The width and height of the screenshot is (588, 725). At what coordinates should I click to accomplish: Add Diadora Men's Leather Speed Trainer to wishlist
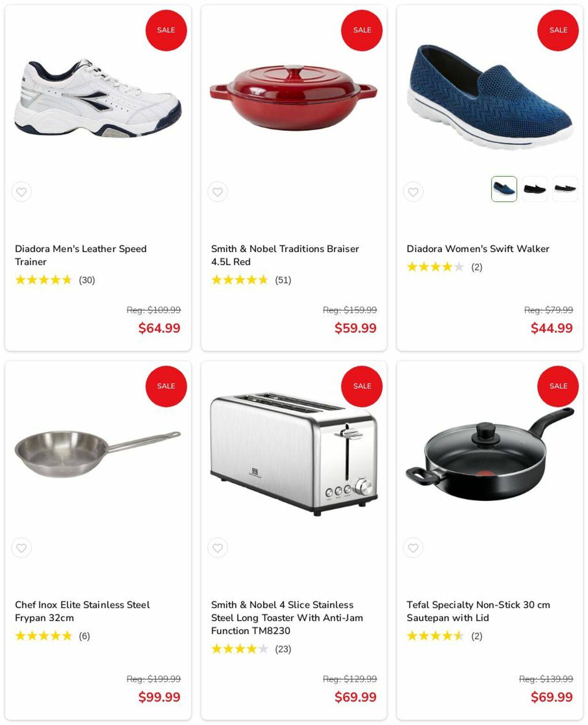pyautogui.click(x=22, y=192)
